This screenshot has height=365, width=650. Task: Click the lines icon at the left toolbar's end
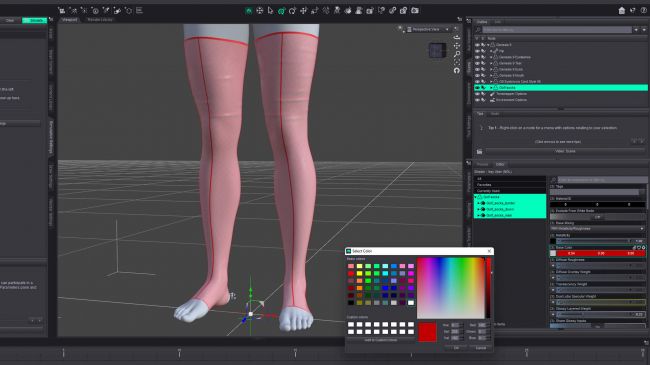click(139, 10)
